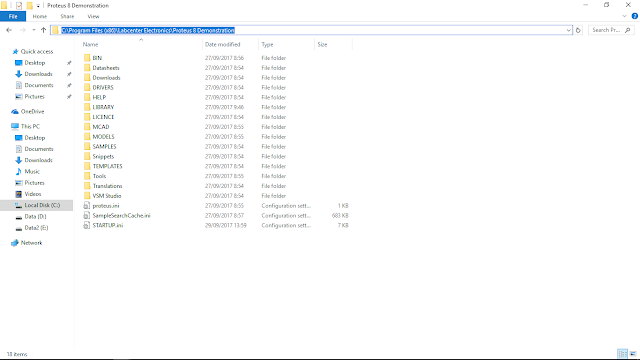
Task: Refresh the current folder view
Action: pyautogui.click(x=578, y=30)
